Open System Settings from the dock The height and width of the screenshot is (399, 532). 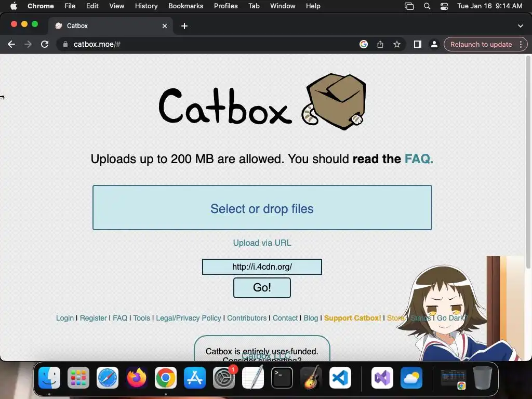tap(224, 378)
